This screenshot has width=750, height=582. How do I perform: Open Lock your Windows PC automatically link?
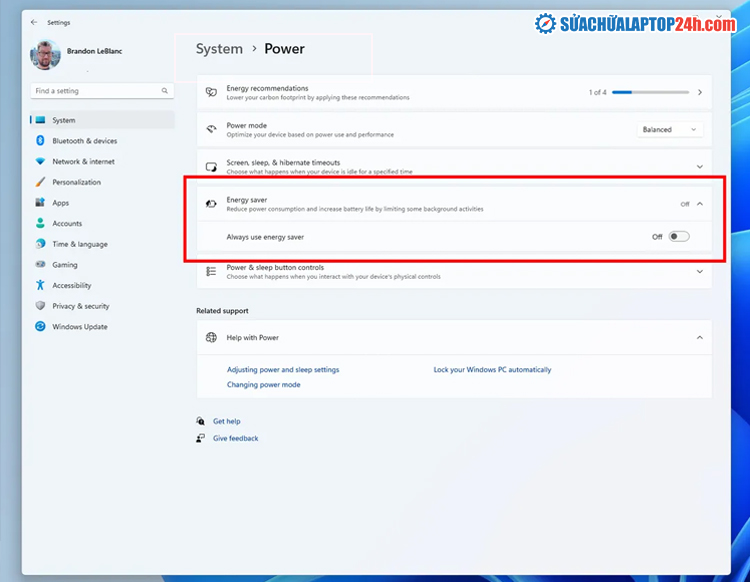(x=492, y=370)
